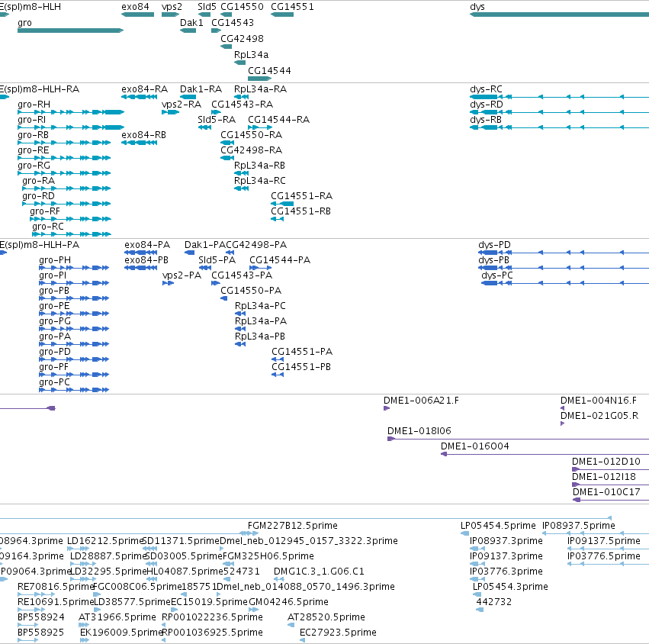Click the CG14551 gene label

tap(292, 7)
